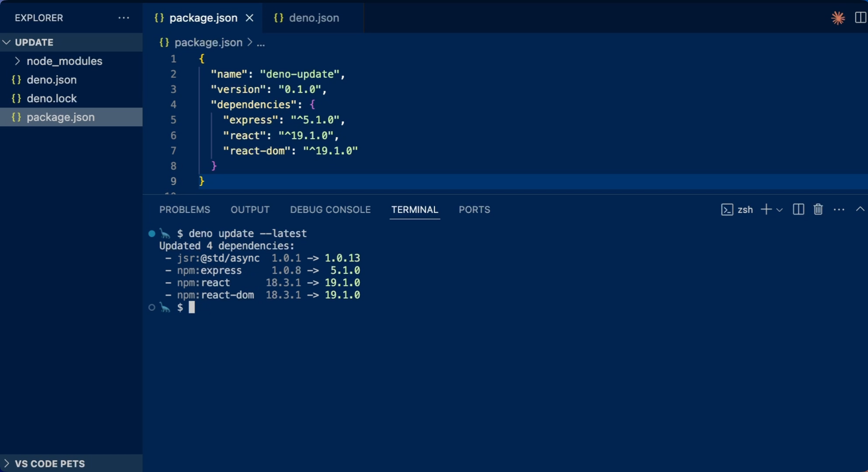
Task: Close the package.json editor tab
Action: pyautogui.click(x=250, y=18)
